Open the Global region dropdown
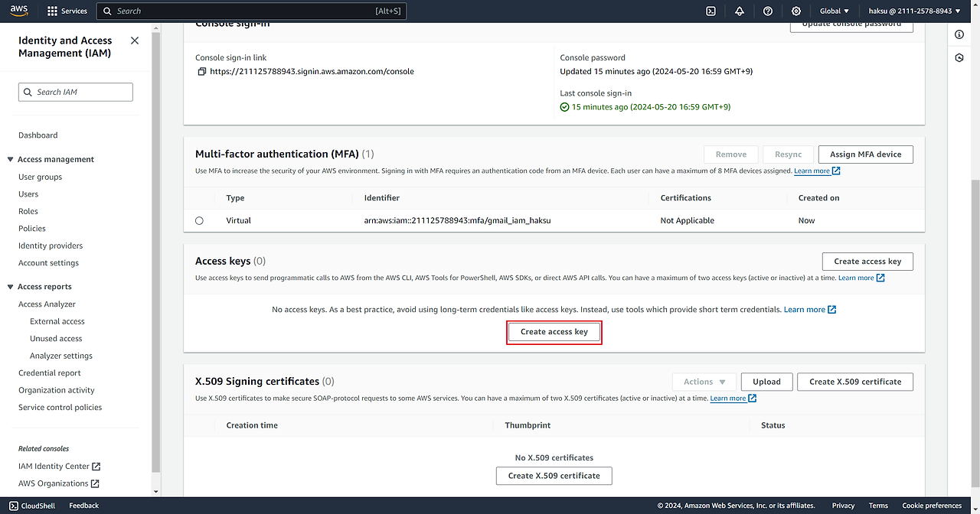The width and height of the screenshot is (980, 514). tap(835, 11)
